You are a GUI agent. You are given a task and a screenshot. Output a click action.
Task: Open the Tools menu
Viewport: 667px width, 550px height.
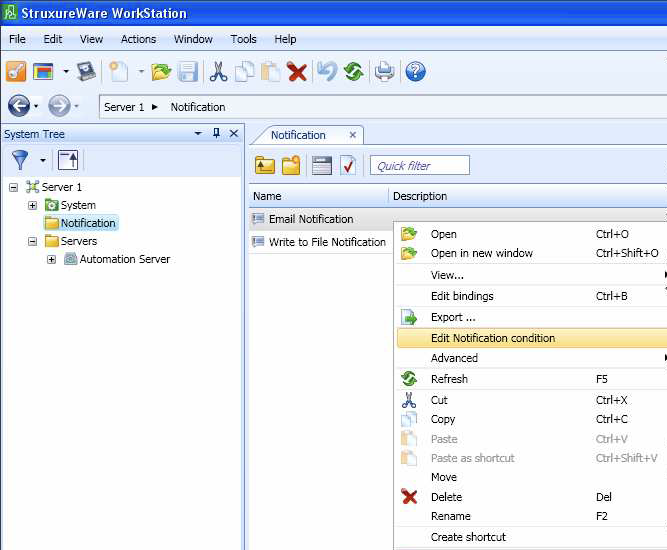[243, 39]
